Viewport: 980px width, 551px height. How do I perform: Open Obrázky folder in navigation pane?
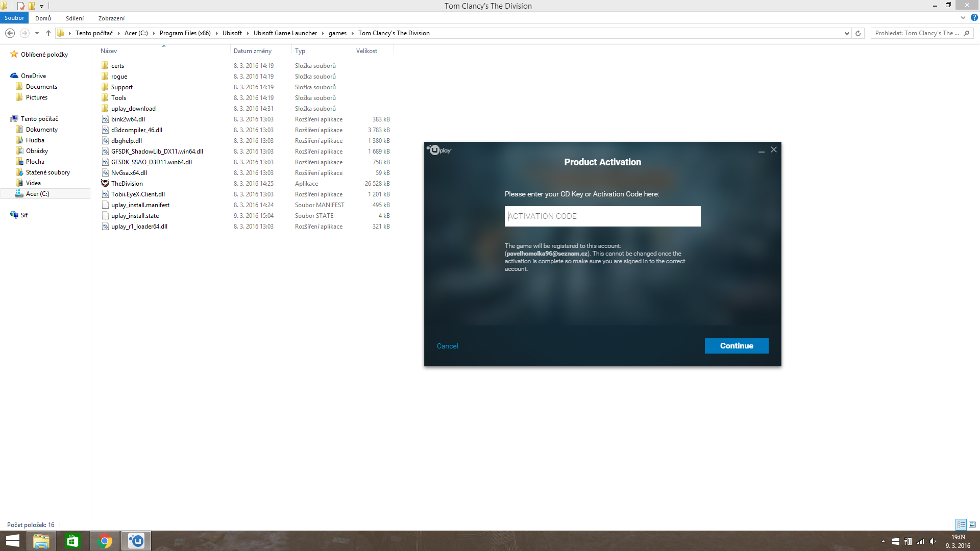coord(37,151)
